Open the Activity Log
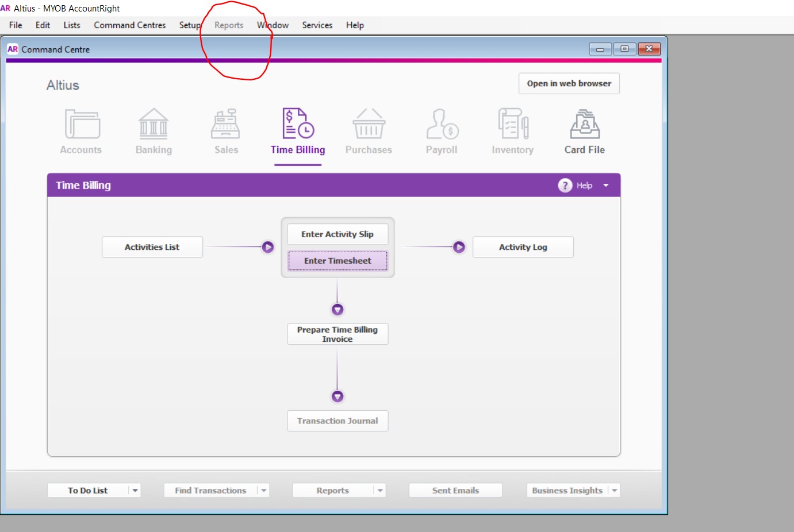The height and width of the screenshot is (532, 794). pos(523,247)
